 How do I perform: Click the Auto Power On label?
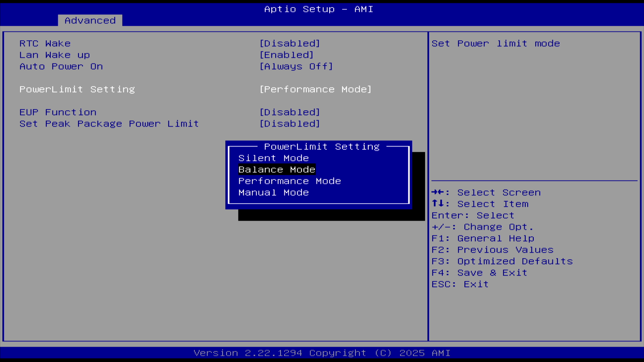pyautogui.click(x=61, y=66)
